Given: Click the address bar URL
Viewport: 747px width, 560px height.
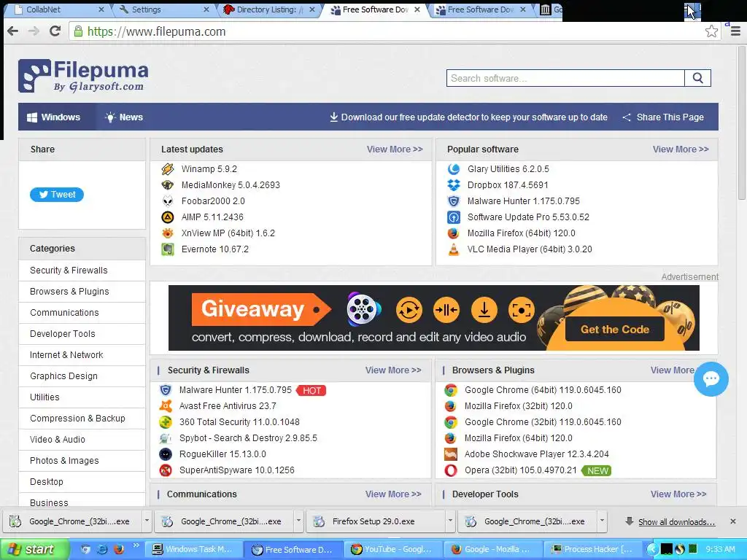Looking at the screenshot, I should pos(156,31).
